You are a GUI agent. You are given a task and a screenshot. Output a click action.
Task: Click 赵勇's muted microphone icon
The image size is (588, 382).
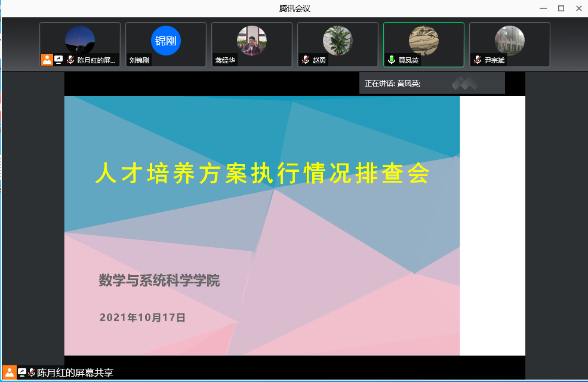point(306,60)
